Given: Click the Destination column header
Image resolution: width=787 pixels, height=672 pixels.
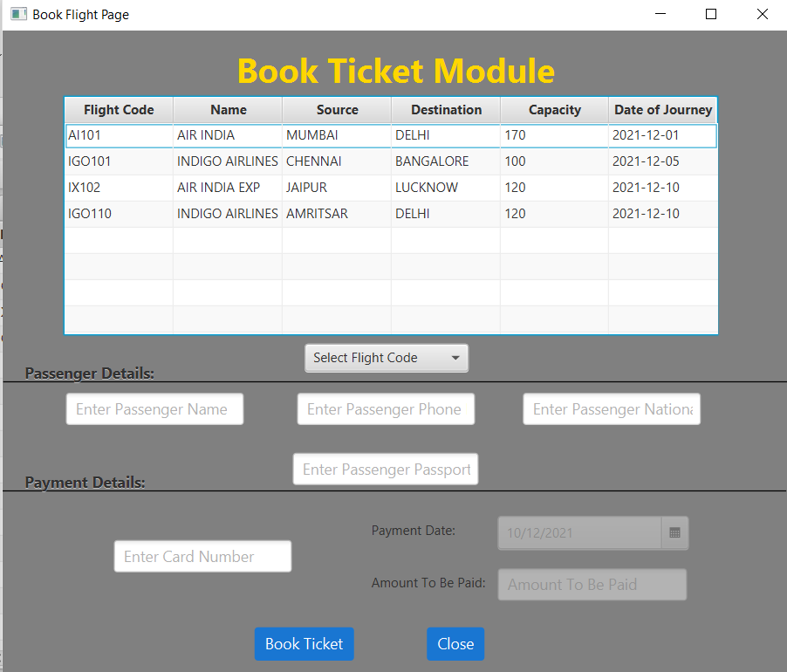Looking at the screenshot, I should tap(446, 109).
